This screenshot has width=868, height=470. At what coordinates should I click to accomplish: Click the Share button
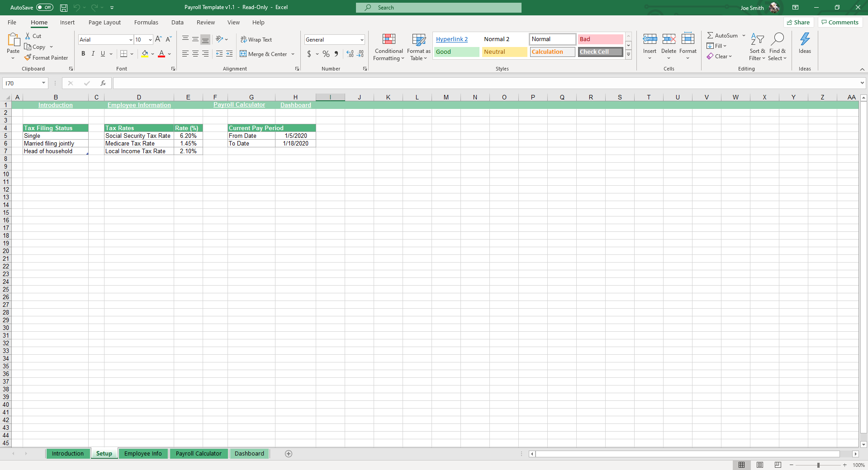[799, 22]
